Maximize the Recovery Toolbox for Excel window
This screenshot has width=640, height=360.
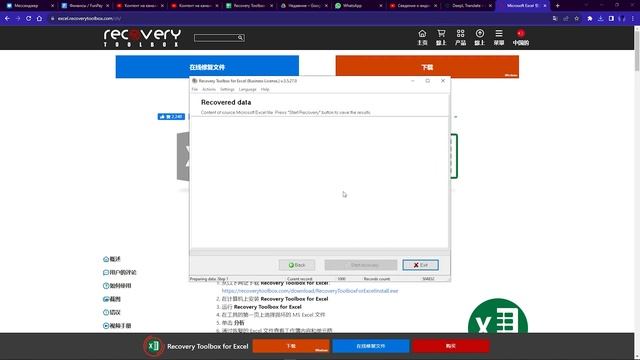tap(427, 81)
